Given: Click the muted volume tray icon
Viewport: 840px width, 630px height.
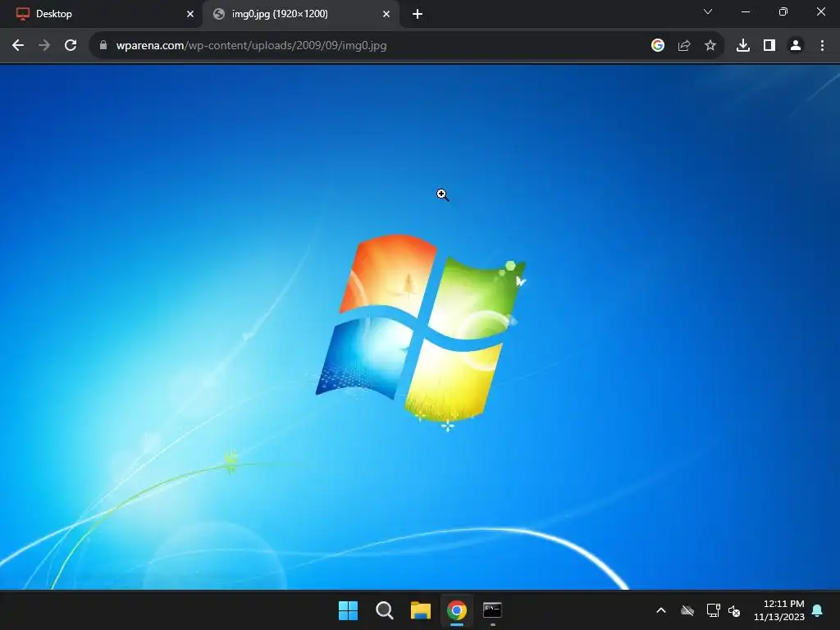Looking at the screenshot, I should pyautogui.click(x=734, y=610).
